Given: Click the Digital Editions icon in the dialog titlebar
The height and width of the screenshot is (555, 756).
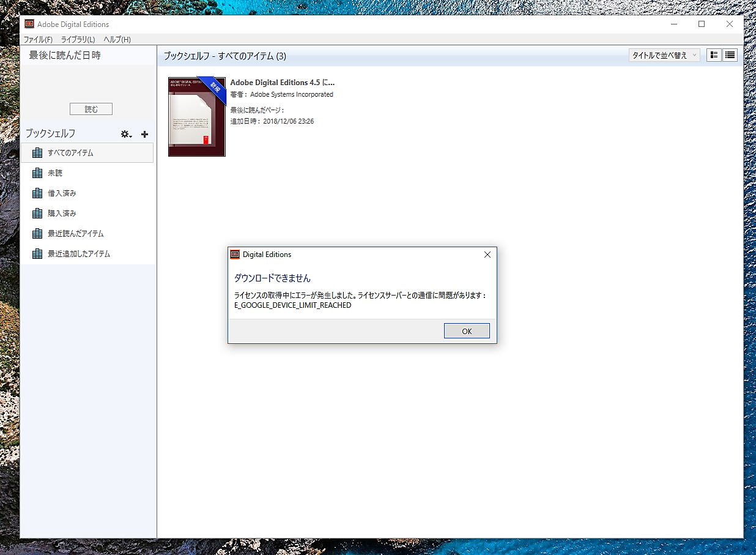Looking at the screenshot, I should [235, 254].
